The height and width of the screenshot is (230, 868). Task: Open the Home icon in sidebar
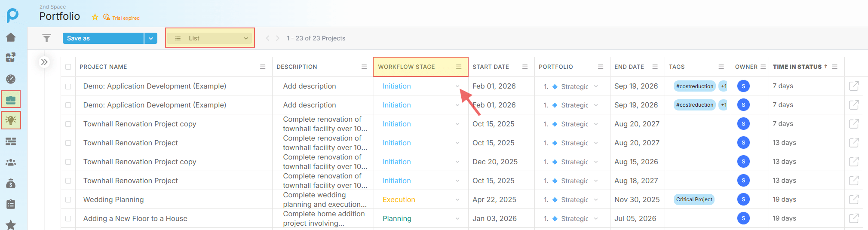(x=11, y=37)
